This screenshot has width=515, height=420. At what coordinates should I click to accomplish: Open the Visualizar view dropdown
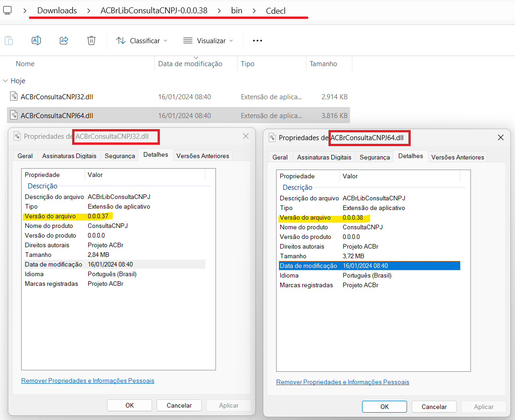pyautogui.click(x=208, y=40)
